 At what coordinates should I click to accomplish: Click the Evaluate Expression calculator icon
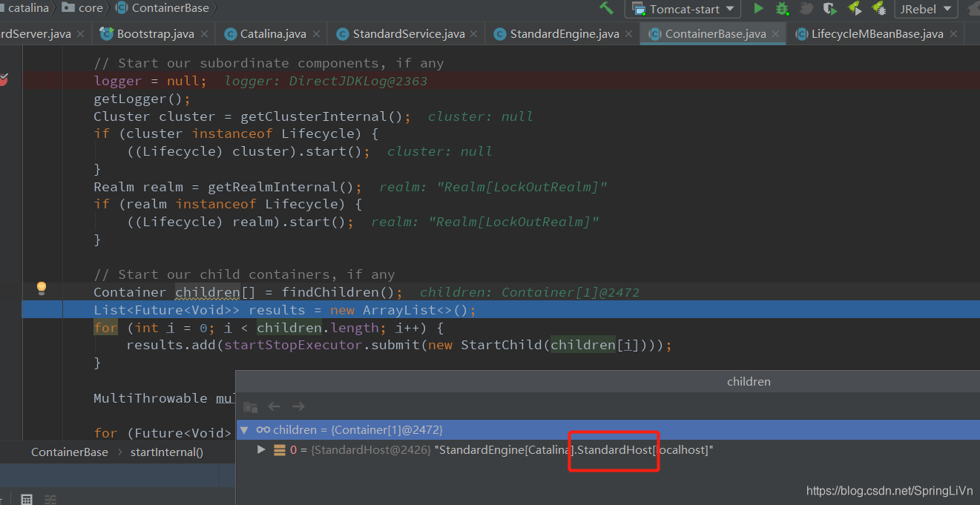(27, 499)
